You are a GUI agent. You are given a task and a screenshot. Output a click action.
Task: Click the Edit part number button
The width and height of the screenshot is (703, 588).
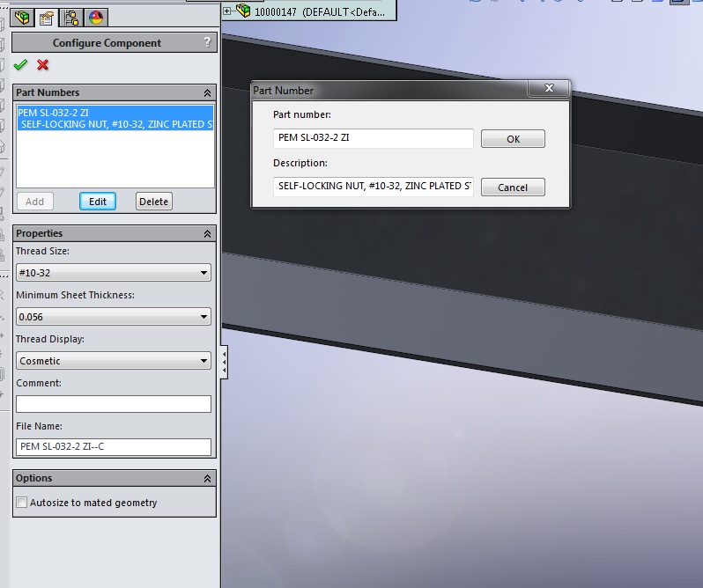98,202
